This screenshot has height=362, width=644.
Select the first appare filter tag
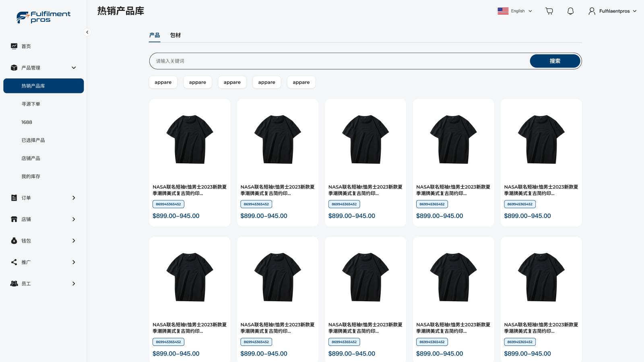pyautogui.click(x=163, y=82)
